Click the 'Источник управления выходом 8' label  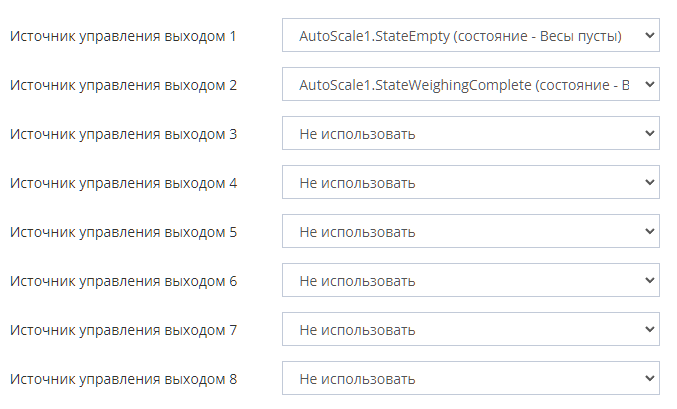click(x=123, y=379)
